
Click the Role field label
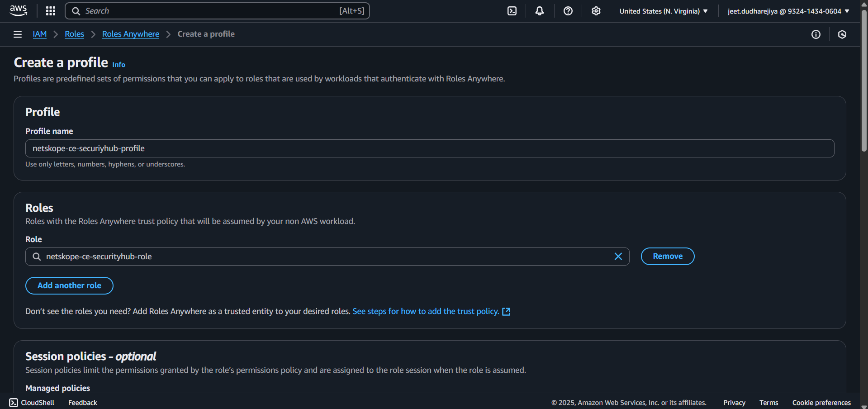33,239
